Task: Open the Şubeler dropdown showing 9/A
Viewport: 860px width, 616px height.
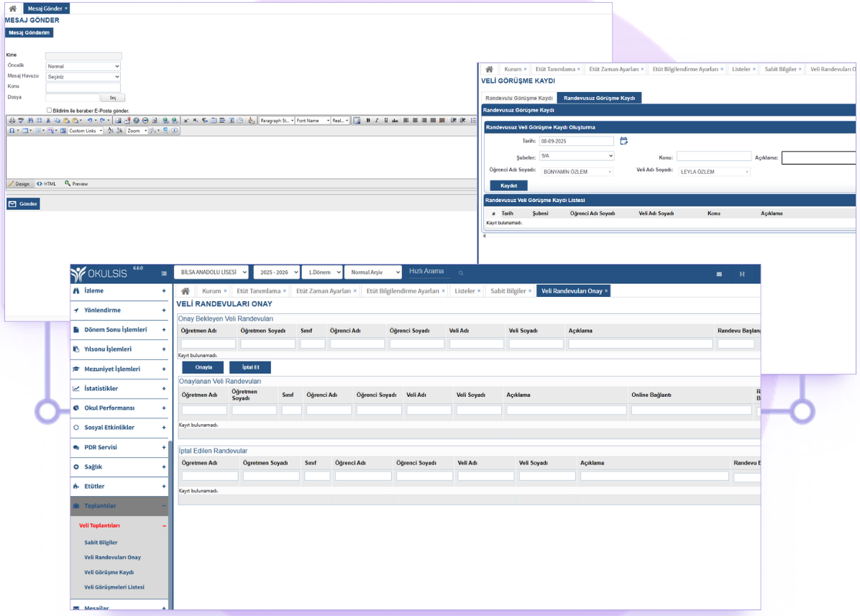Action: 576,156
